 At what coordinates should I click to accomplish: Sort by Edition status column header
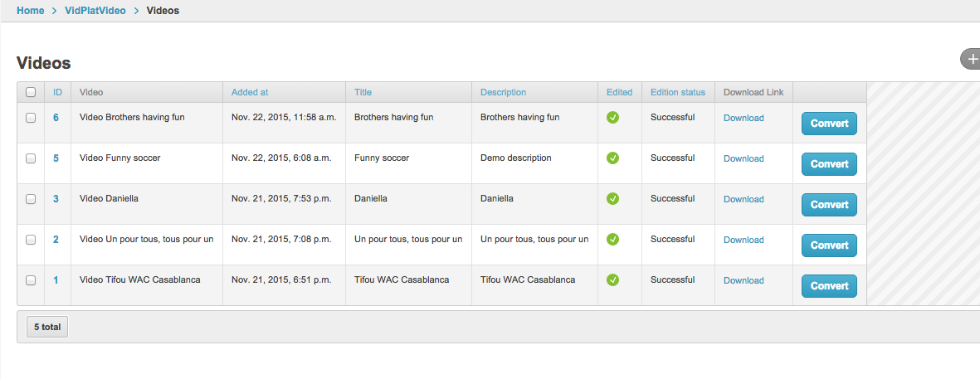click(677, 92)
